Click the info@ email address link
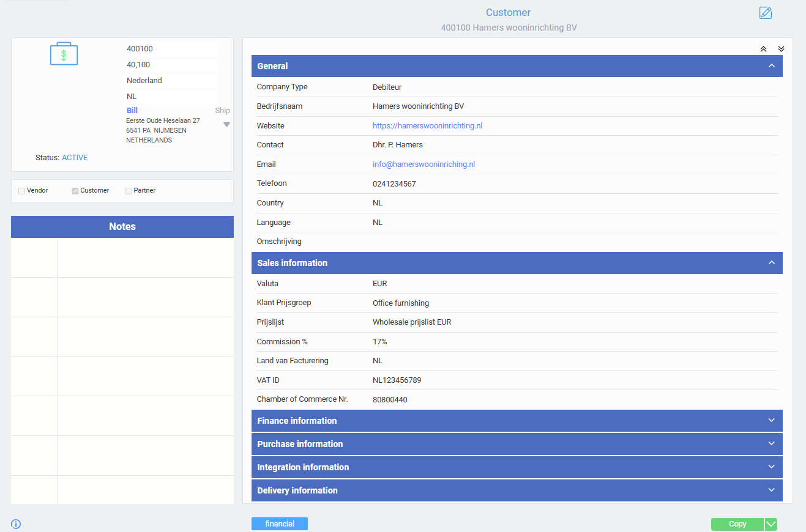The image size is (806, 532). click(424, 164)
